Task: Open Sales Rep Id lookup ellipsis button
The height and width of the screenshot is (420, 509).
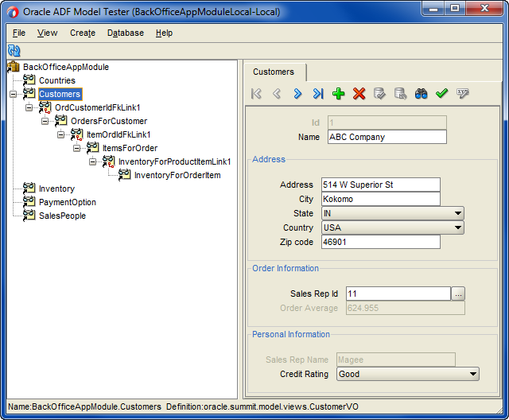Action: click(458, 294)
